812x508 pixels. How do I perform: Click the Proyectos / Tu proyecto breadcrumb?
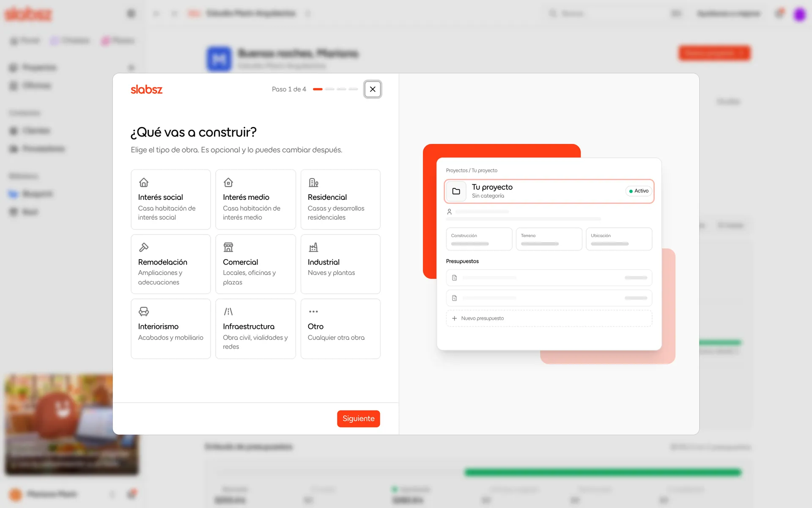point(472,171)
